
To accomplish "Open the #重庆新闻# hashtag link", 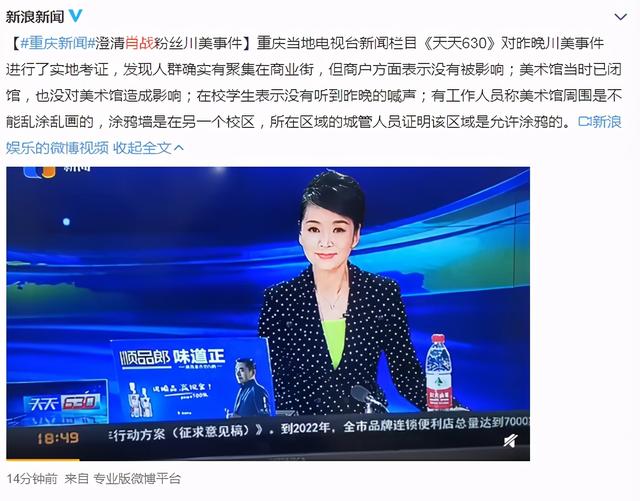I will (x=57, y=43).
